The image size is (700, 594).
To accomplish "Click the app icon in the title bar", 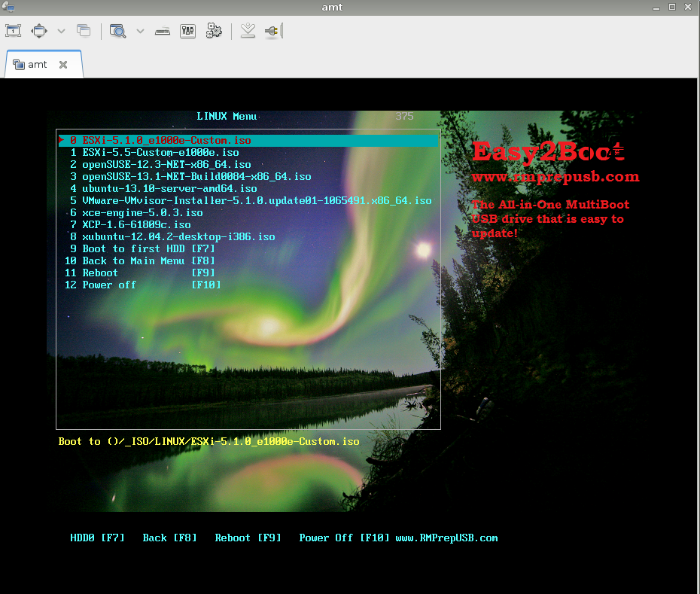I will tap(9, 8).
